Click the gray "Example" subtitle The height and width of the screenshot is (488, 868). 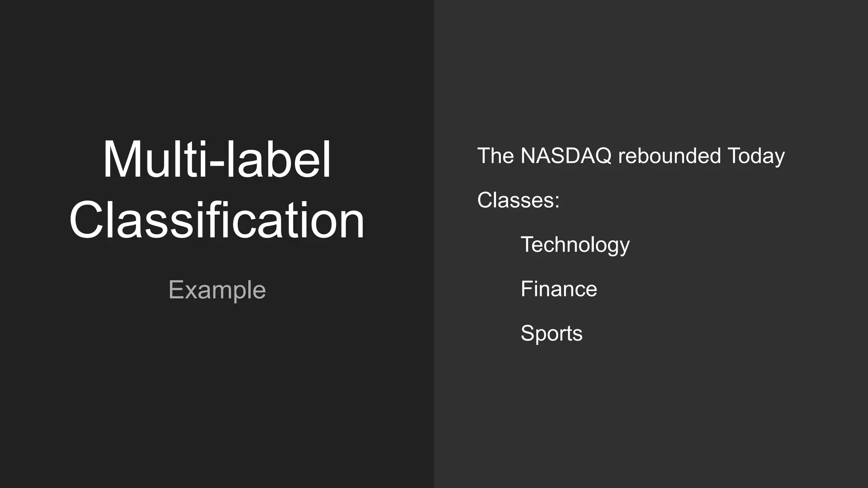[x=217, y=290]
